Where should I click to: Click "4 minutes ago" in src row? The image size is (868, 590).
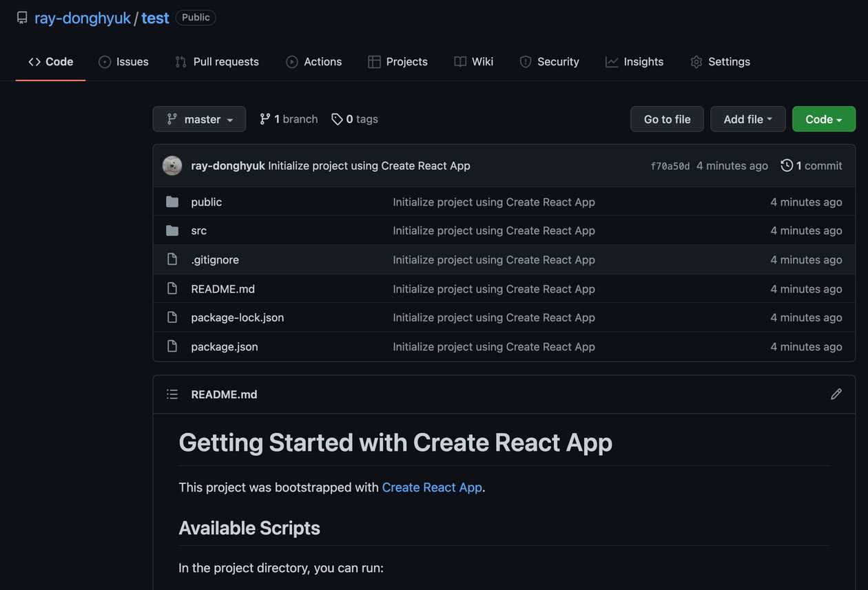pyautogui.click(x=806, y=231)
